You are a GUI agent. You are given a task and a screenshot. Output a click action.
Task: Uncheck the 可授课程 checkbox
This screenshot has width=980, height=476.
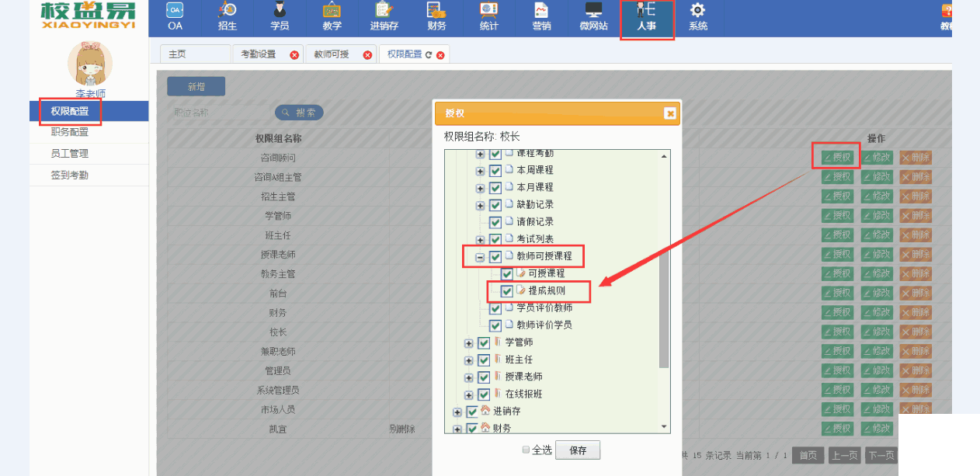coord(507,274)
